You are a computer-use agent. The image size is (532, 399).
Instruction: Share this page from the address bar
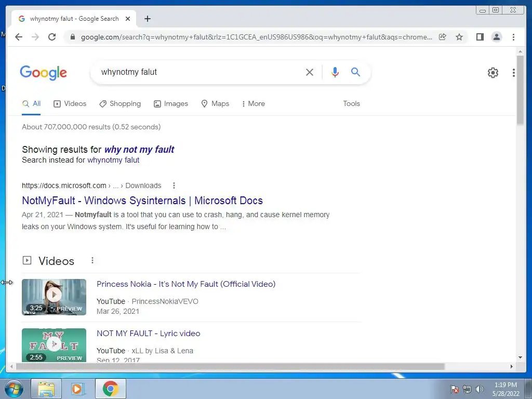(x=443, y=37)
